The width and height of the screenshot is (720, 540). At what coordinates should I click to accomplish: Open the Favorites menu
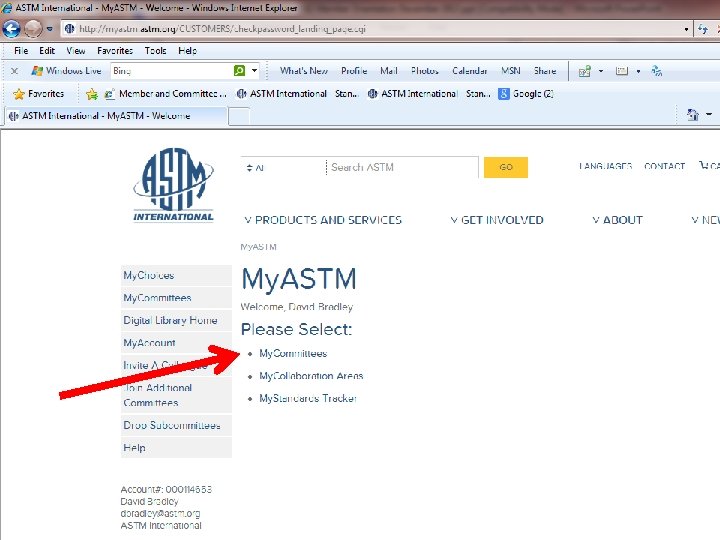point(115,51)
